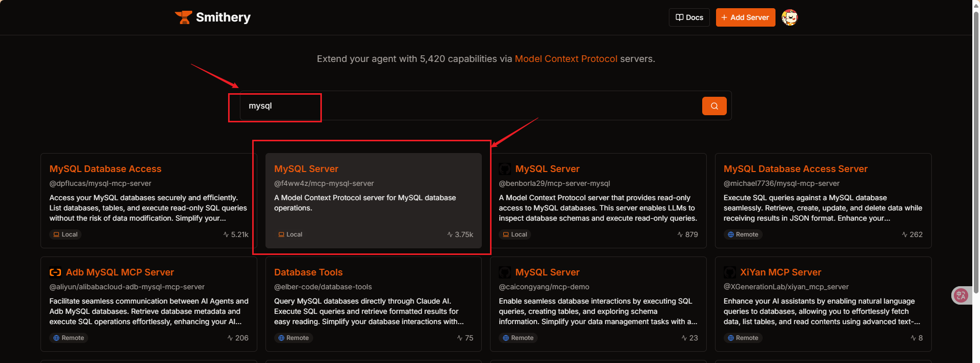Click the 23 usage count on caicongyang card
Image resolution: width=980 pixels, height=363 pixels.
(x=689, y=338)
